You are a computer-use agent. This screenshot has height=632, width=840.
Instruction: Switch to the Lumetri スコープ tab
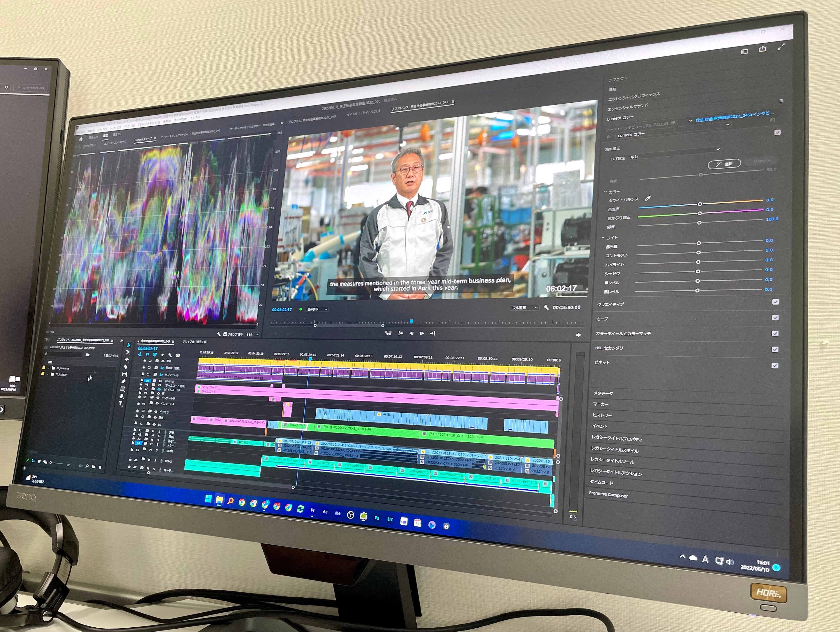click(143, 139)
